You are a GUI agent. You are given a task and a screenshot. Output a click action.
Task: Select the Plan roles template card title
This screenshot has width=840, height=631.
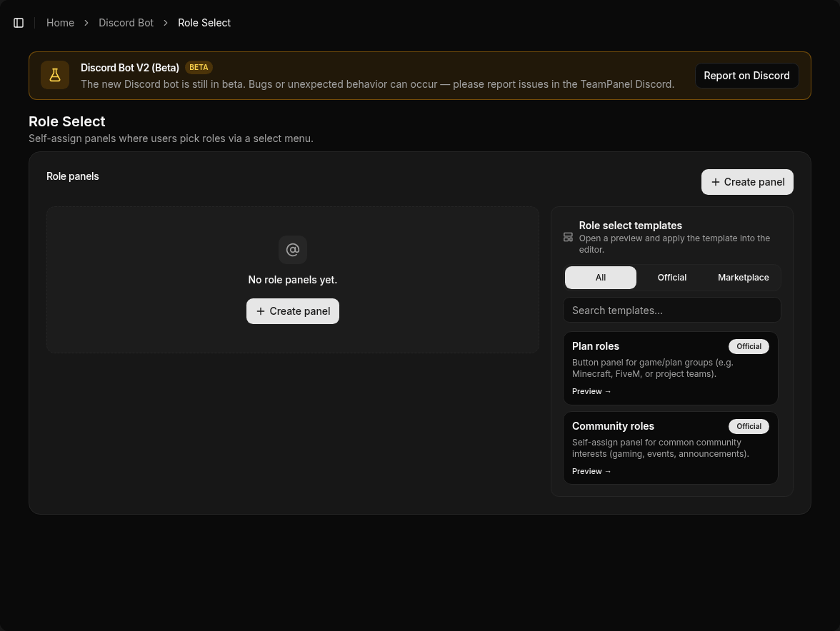595,346
